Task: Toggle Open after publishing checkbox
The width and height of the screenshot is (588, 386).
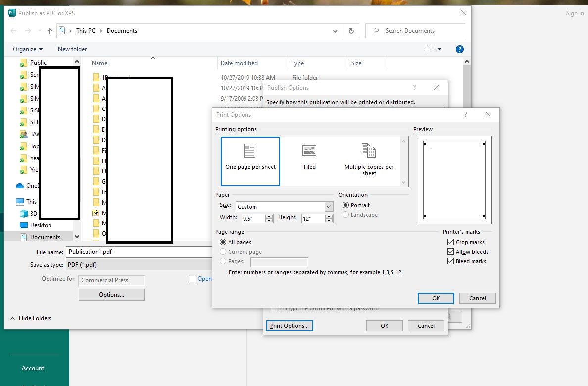Action: pyautogui.click(x=193, y=279)
